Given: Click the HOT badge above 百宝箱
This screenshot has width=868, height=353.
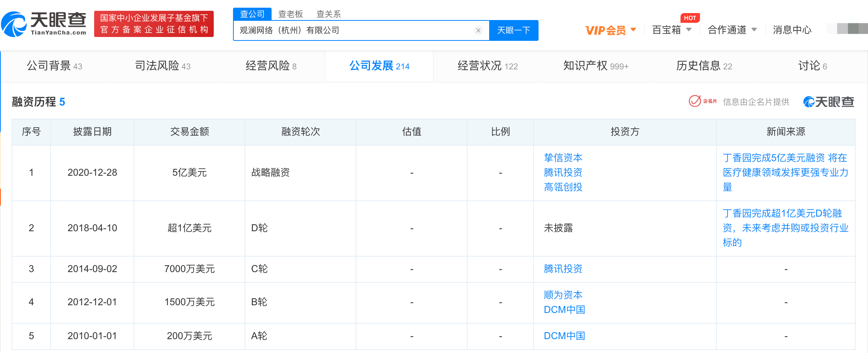Looking at the screenshot, I should click(690, 18).
